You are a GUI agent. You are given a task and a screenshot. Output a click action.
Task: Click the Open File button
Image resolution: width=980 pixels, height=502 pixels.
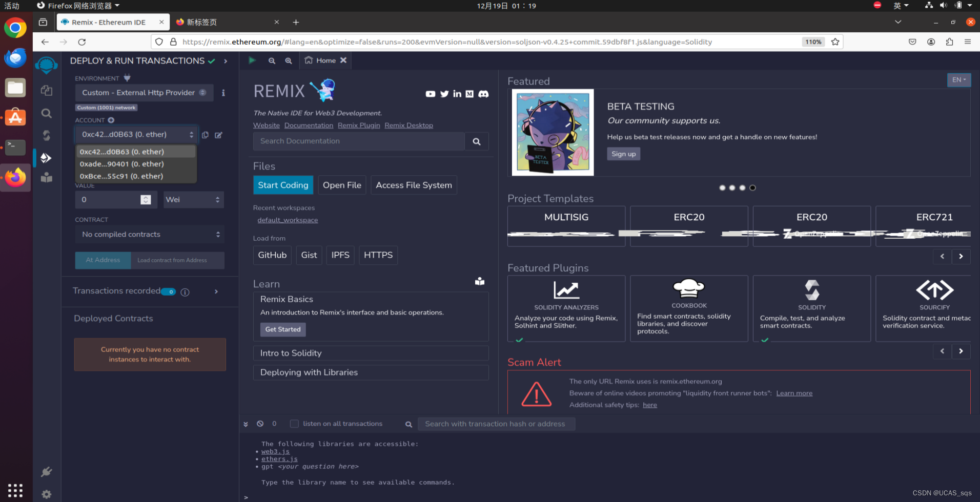click(342, 185)
